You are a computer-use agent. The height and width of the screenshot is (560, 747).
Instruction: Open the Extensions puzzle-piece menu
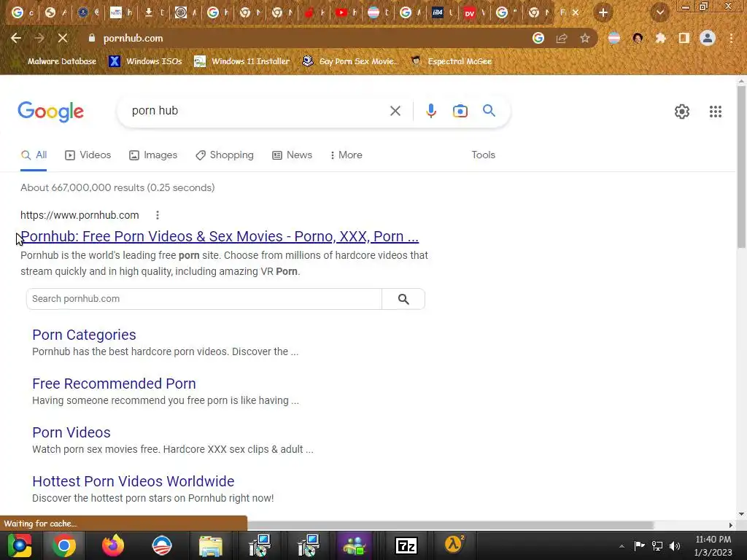pyautogui.click(x=660, y=38)
